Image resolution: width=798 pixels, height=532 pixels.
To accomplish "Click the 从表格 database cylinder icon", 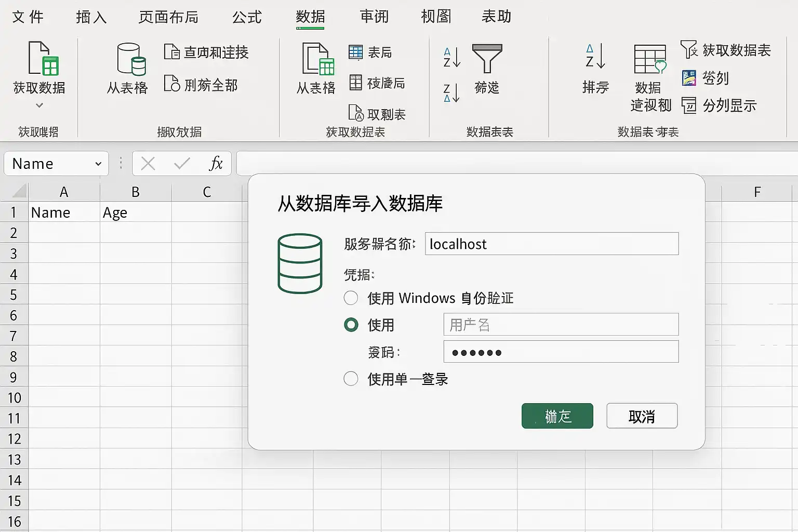I will pyautogui.click(x=131, y=59).
